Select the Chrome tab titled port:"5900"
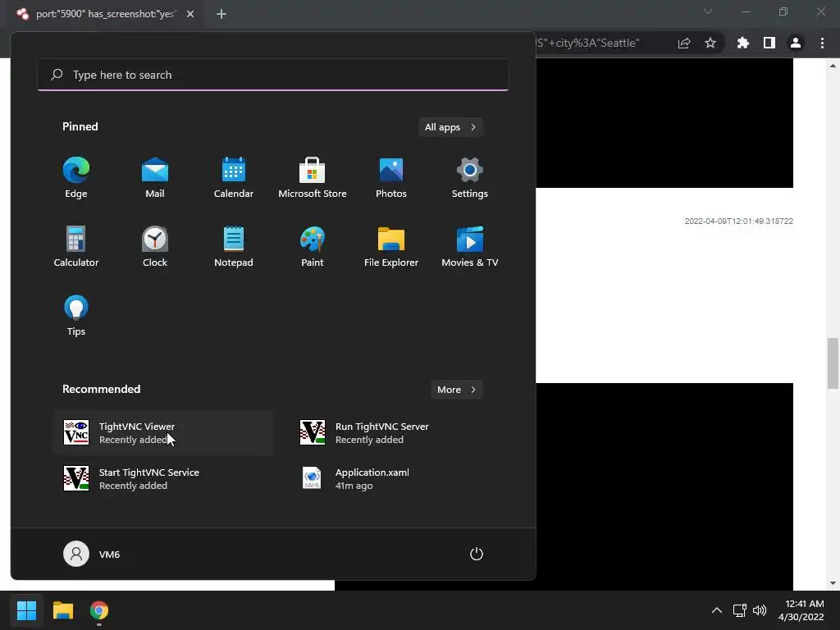This screenshot has width=840, height=630. coord(106,15)
